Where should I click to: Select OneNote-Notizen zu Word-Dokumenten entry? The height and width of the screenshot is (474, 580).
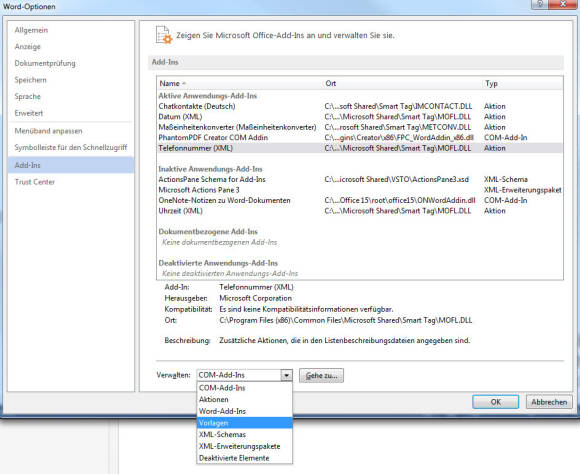(x=360, y=200)
